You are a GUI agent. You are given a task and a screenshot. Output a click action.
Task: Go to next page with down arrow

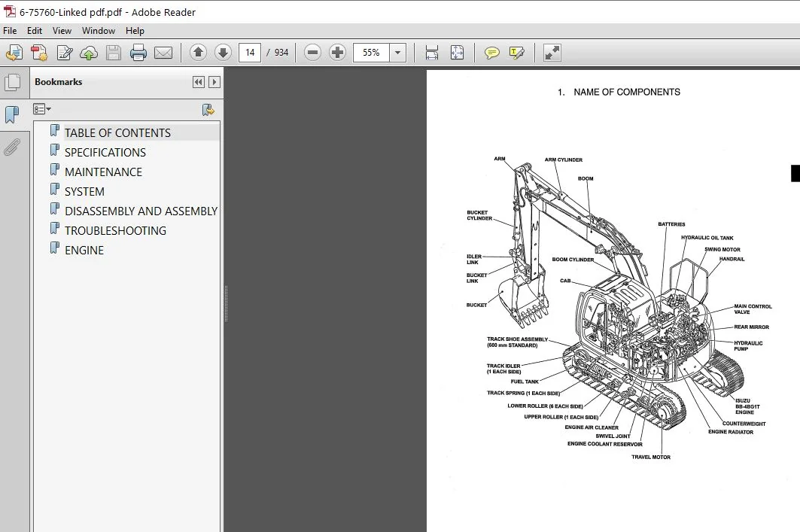click(223, 52)
